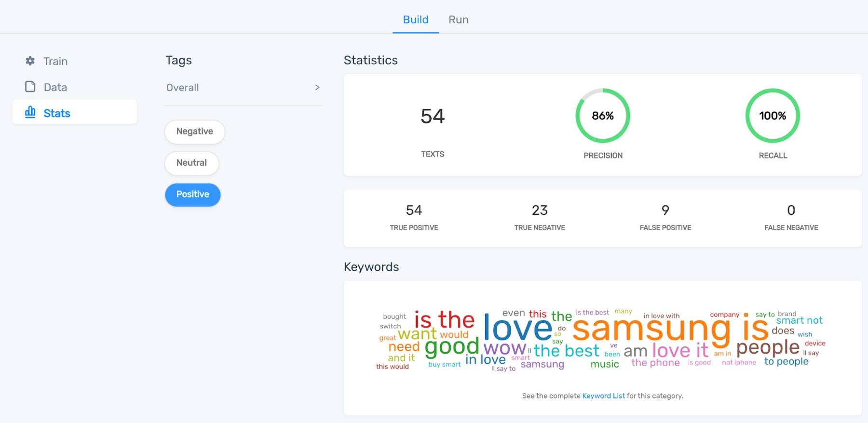Viewport: 868px width, 423px height.
Task: Click the Stats bar chart icon
Action: pyautogui.click(x=30, y=112)
